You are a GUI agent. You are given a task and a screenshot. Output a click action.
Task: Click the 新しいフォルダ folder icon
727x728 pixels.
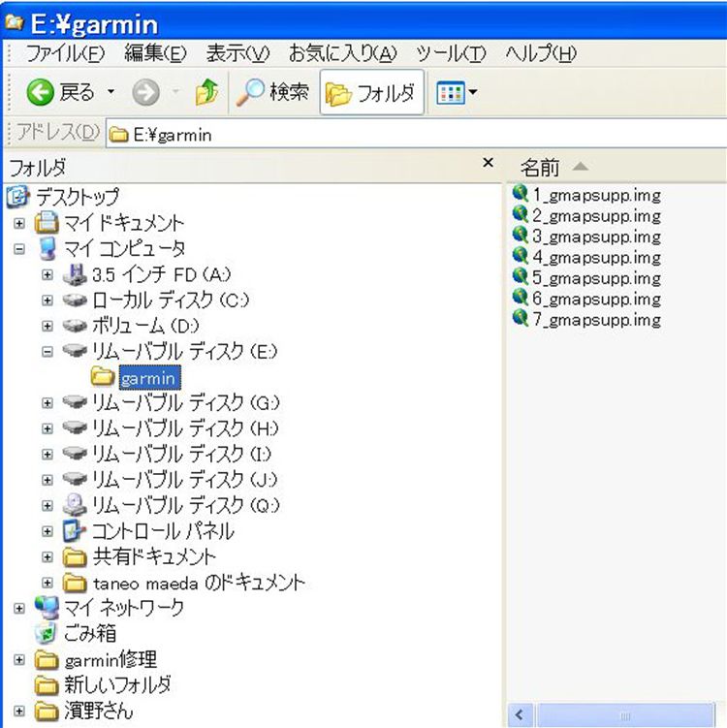[47, 685]
